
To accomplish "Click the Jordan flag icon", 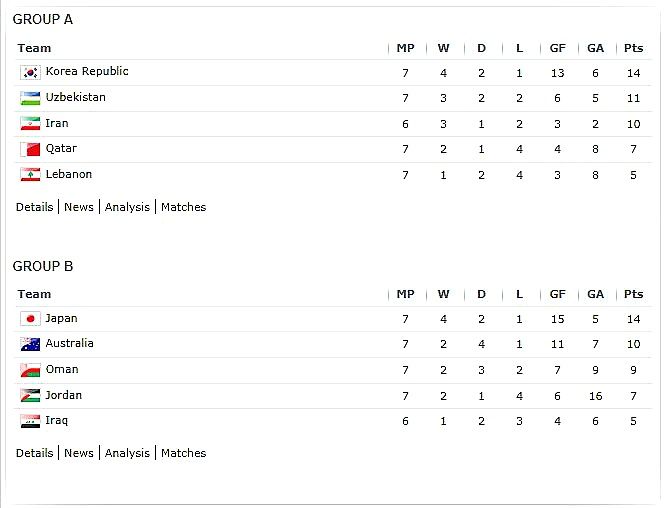I will point(30,395).
